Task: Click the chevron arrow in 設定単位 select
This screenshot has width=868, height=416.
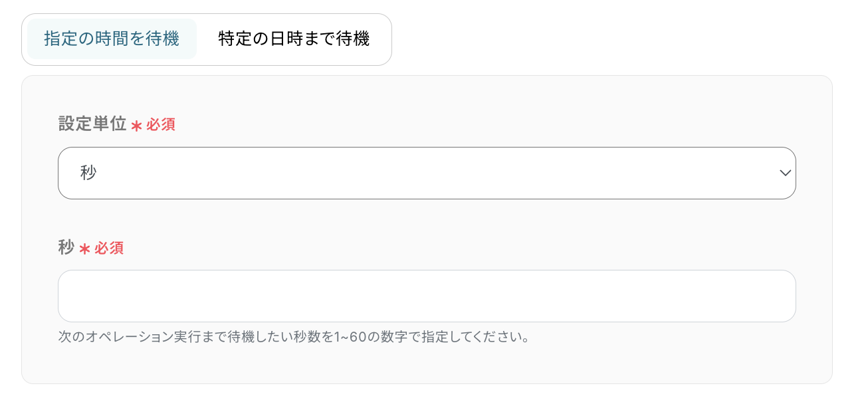Action: [785, 173]
